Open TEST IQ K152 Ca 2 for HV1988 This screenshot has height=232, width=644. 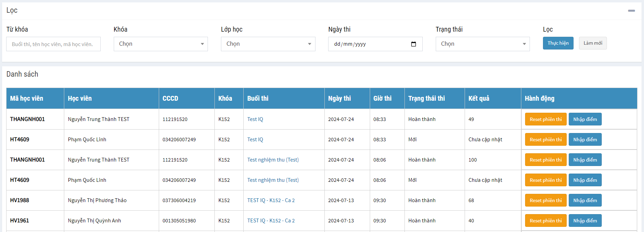coord(271,200)
